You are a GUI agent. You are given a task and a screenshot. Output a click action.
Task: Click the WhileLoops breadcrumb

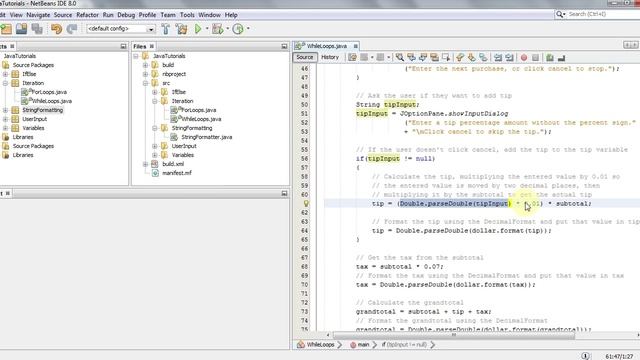(321, 344)
